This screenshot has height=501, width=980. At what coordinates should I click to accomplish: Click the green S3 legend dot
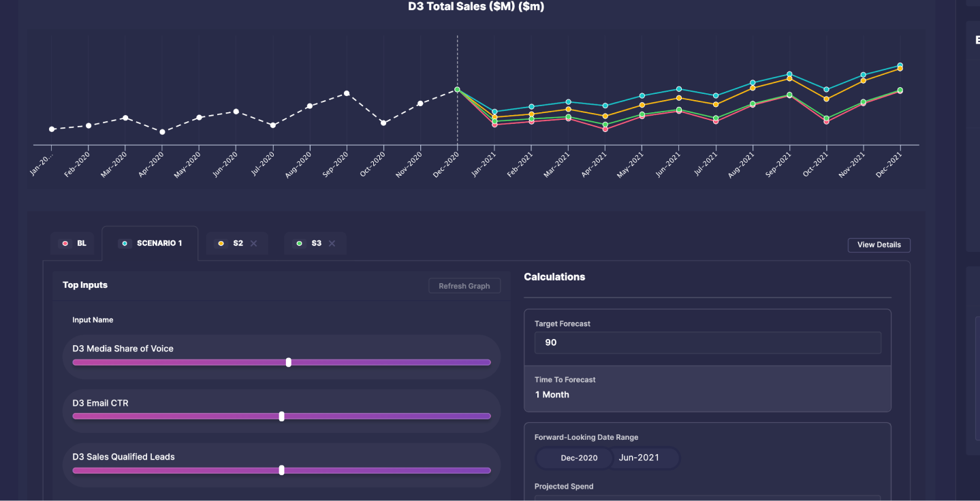point(299,244)
